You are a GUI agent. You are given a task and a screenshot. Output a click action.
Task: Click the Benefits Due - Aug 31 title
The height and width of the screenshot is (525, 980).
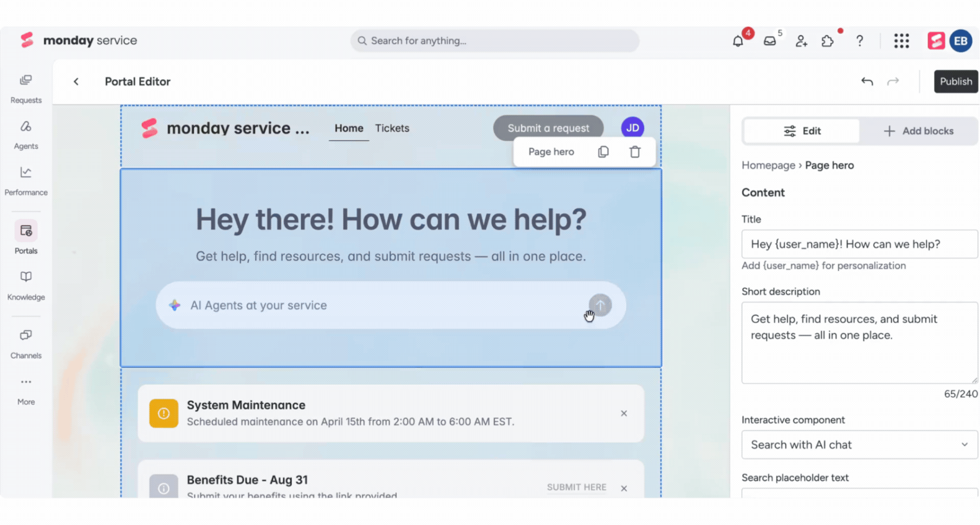tap(247, 480)
